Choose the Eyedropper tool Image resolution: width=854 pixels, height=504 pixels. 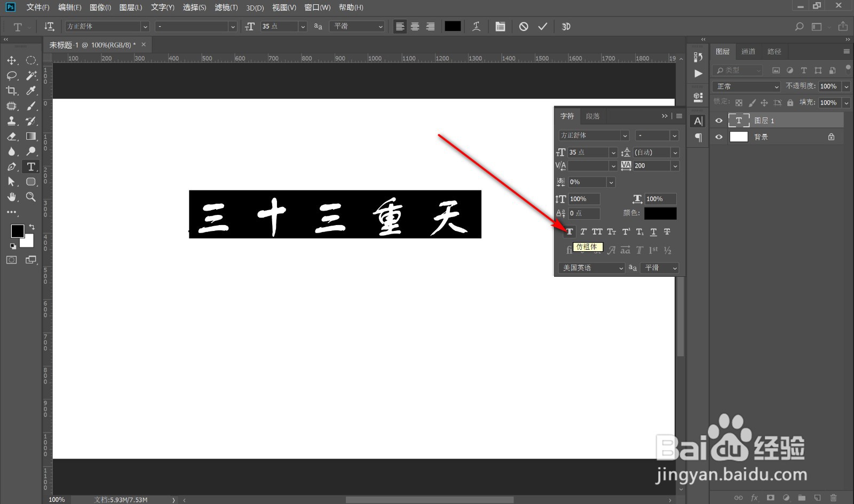point(31,91)
